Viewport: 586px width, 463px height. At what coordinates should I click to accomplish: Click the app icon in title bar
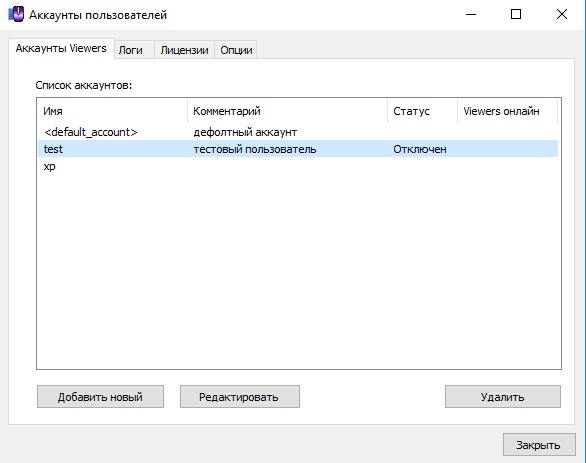[x=16, y=15]
